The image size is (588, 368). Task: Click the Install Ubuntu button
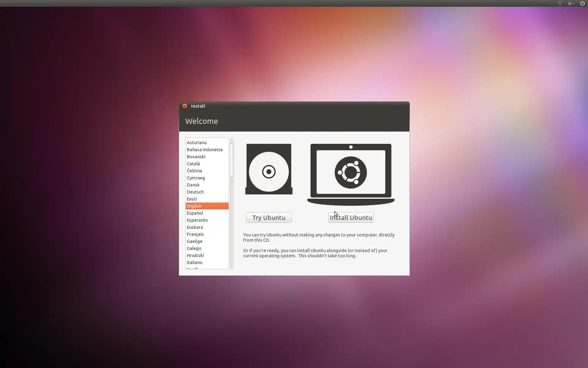point(351,217)
